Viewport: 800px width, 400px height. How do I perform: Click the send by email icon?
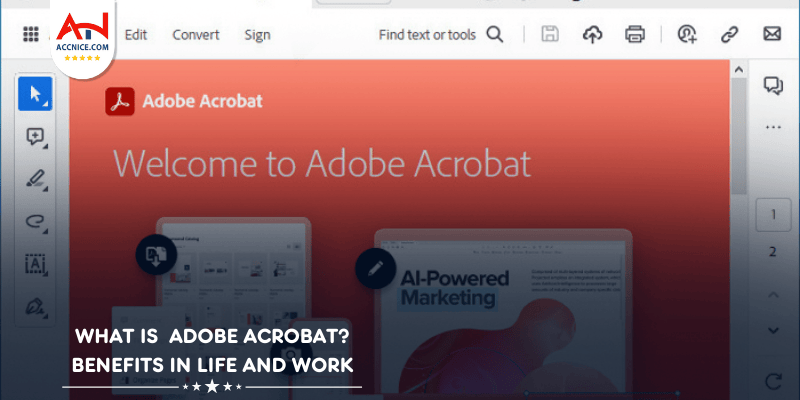pyautogui.click(x=772, y=34)
